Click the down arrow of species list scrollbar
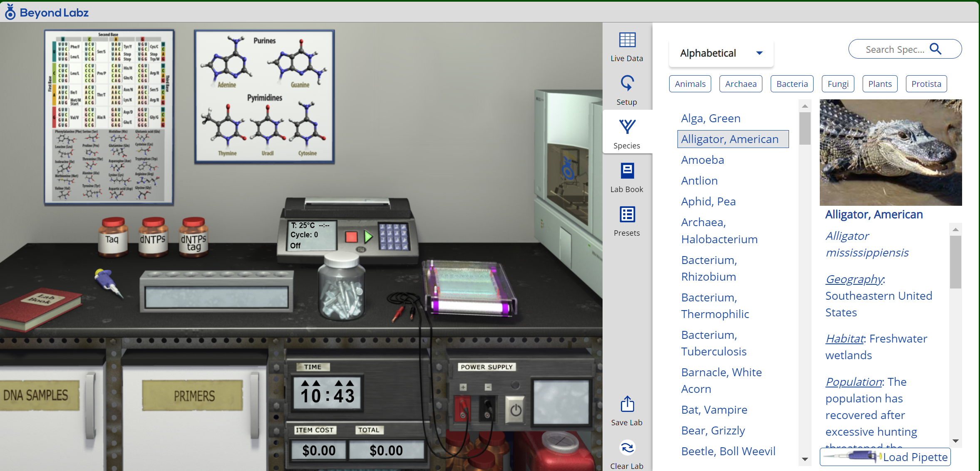This screenshot has height=471, width=980. [805, 459]
